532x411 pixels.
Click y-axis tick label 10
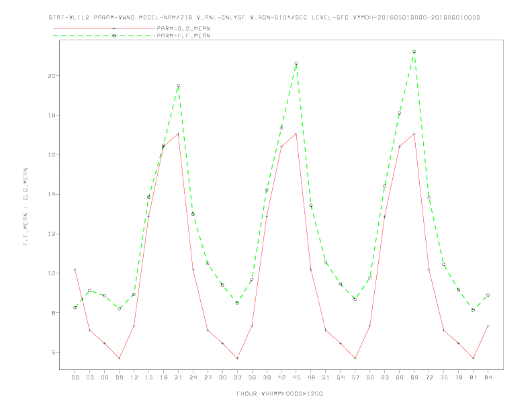(52, 273)
